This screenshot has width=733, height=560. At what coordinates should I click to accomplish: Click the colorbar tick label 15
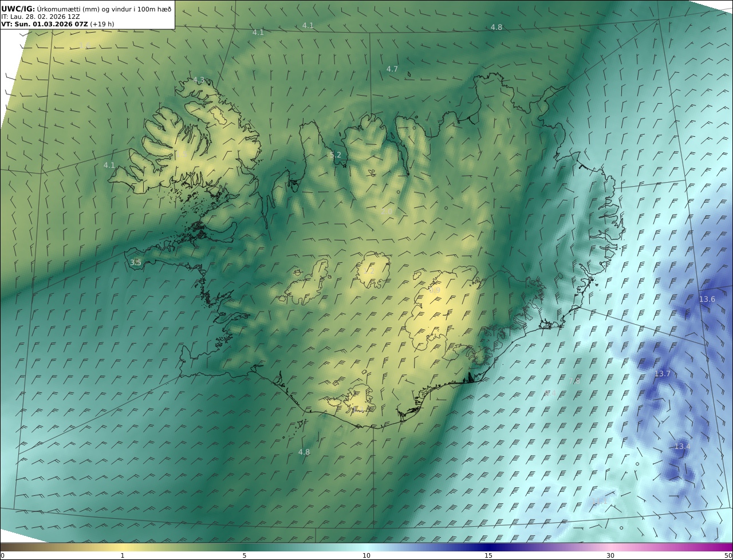point(488,556)
